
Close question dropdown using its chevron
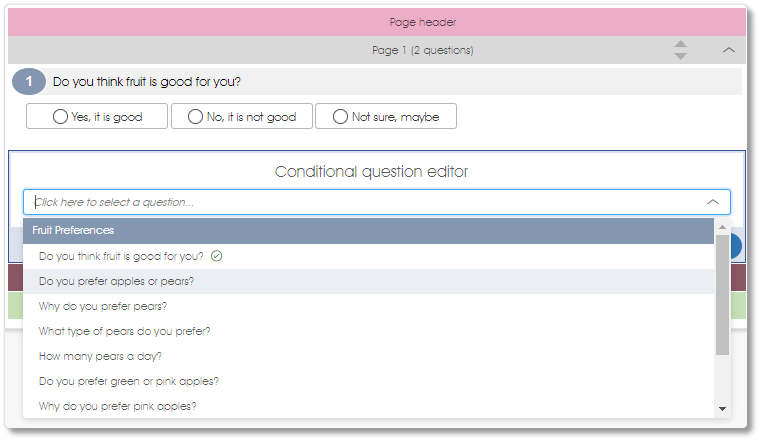point(712,202)
